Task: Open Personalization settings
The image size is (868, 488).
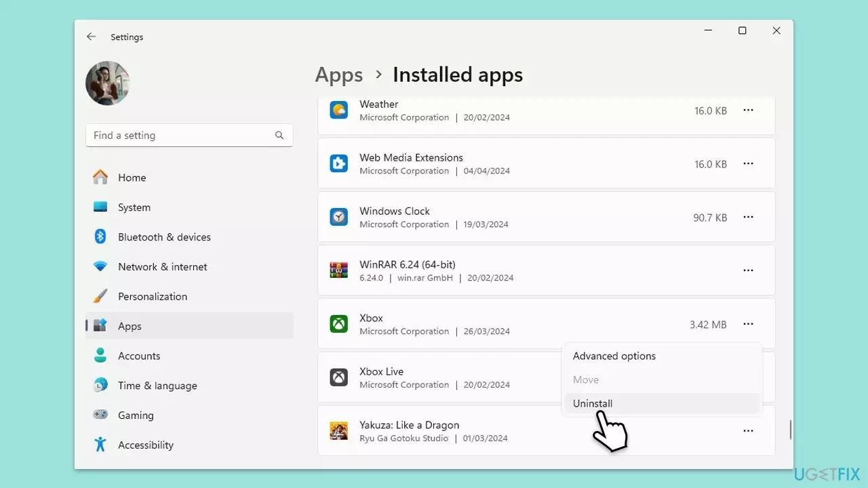Action: (152, 297)
